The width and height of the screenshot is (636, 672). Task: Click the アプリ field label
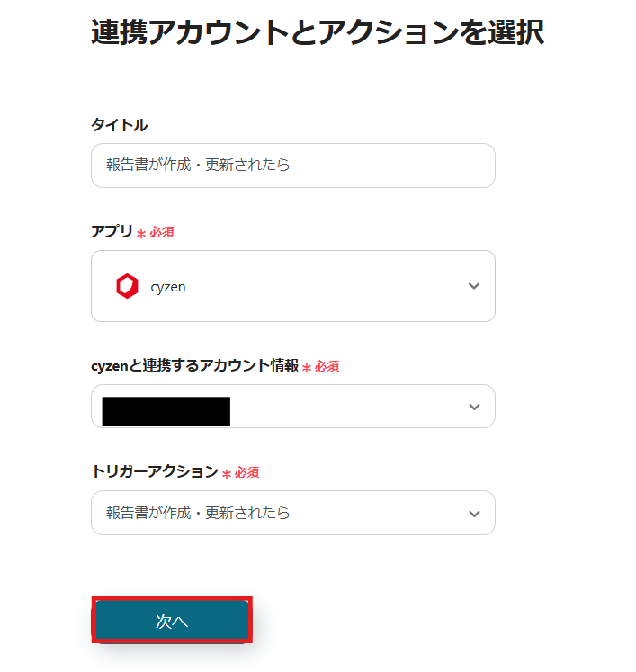click(x=112, y=231)
